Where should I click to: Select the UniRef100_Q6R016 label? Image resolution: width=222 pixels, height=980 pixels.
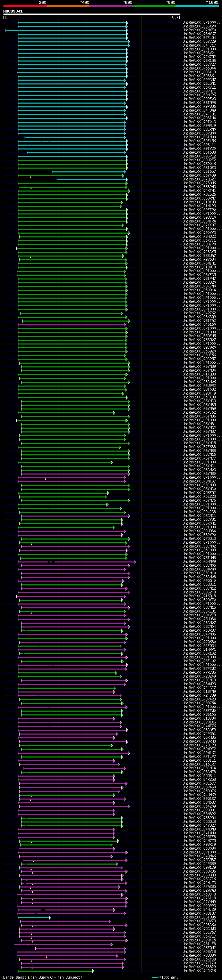coord(199,164)
